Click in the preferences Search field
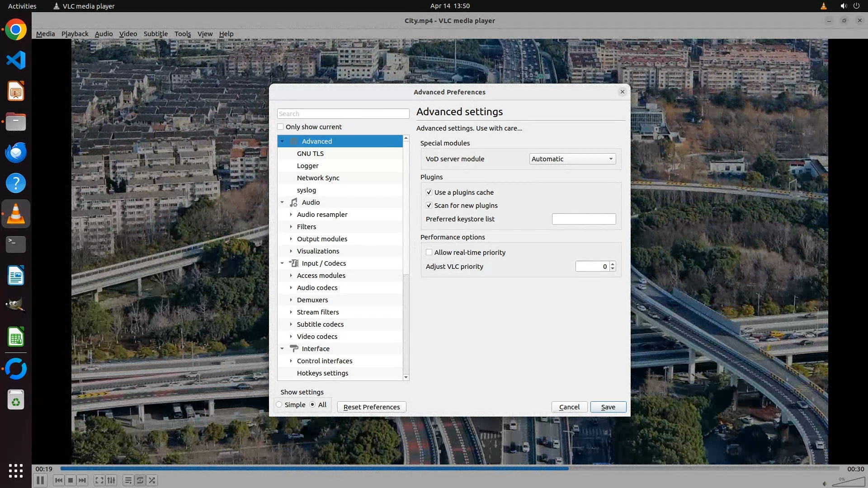Screen dimensions: 868x488 tap(343, 114)
